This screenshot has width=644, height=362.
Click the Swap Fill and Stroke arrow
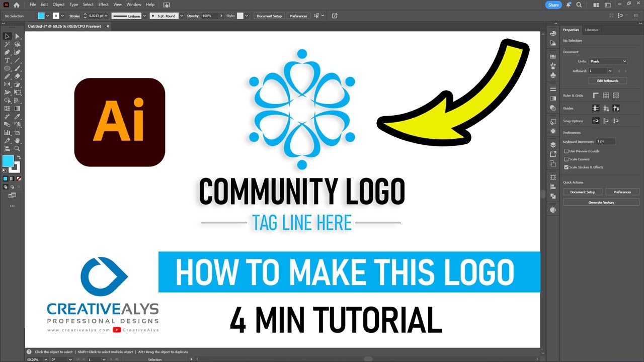pos(19,157)
